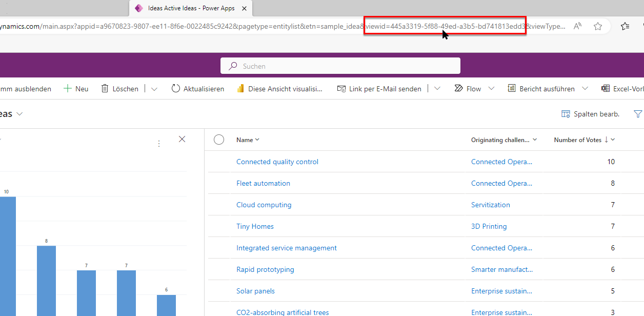644x316 pixels.
Task: Open chart more options (three dots)
Action: point(159,144)
